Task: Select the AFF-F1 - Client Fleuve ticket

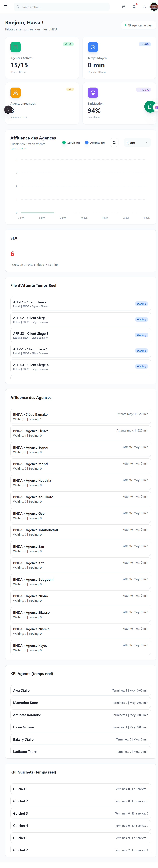Action: [81, 304]
